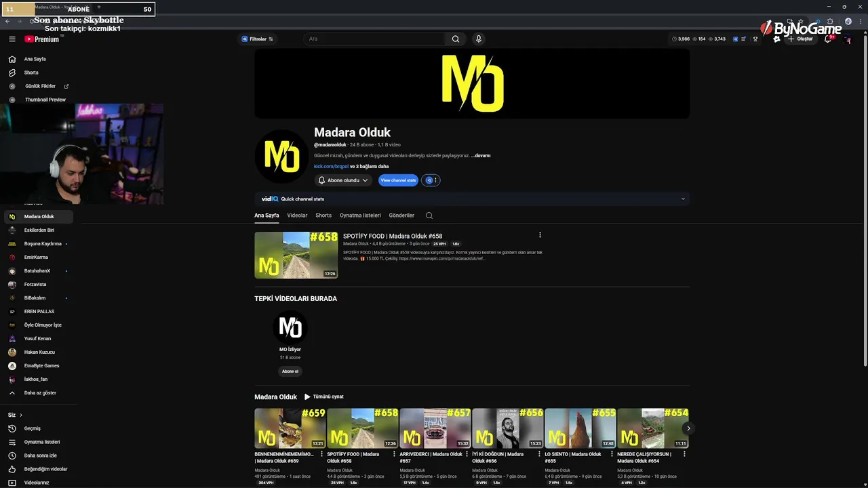Open options menu for ARRIVEDERCI #657
This screenshot has width=868, height=488.
467,454
